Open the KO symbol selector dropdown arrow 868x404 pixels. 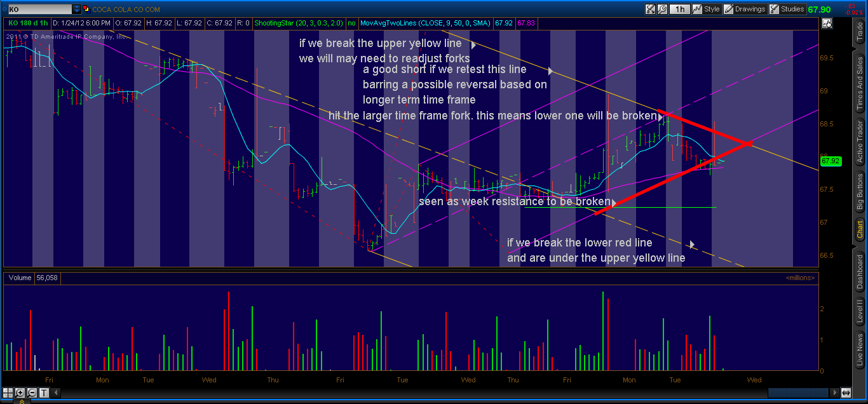(x=77, y=10)
